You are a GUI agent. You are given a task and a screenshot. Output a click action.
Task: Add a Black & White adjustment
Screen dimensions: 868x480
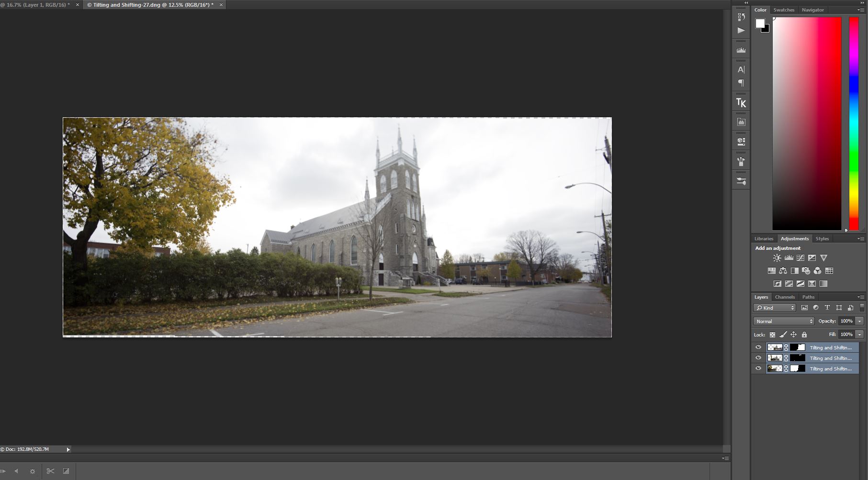pos(795,270)
